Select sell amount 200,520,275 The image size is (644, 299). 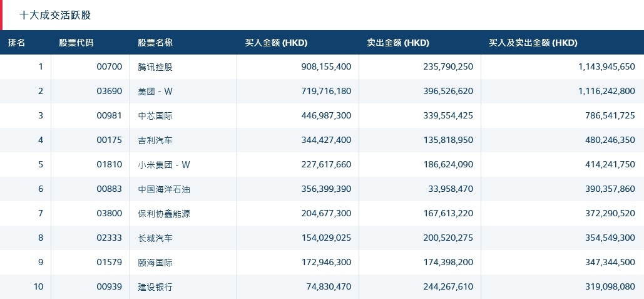448,238
